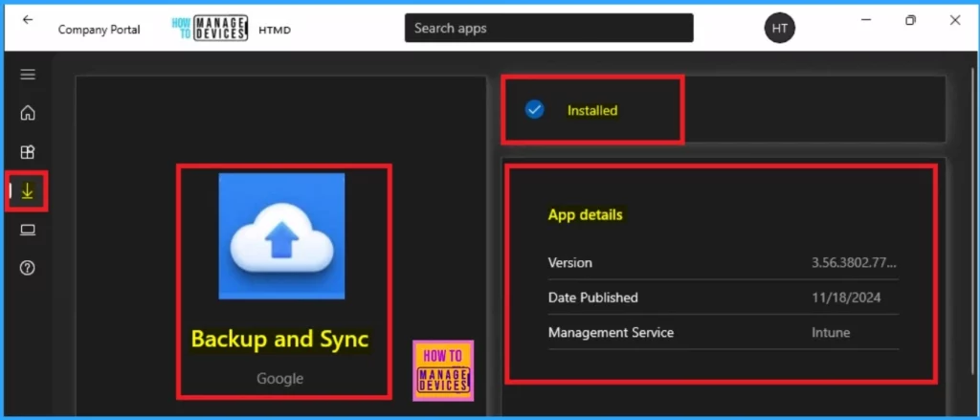980x420 pixels.
Task: Open Devices laptop icon in the sidebar
Action: [28, 230]
